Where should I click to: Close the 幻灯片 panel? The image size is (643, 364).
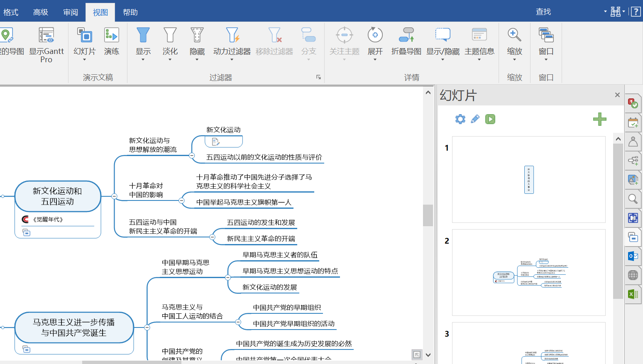617,95
